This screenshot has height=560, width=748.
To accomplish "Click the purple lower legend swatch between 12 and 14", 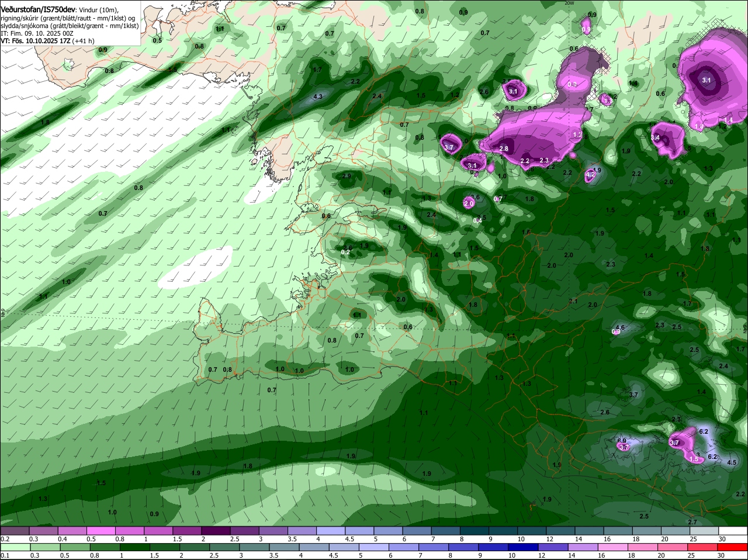I will pyautogui.click(x=552, y=547).
